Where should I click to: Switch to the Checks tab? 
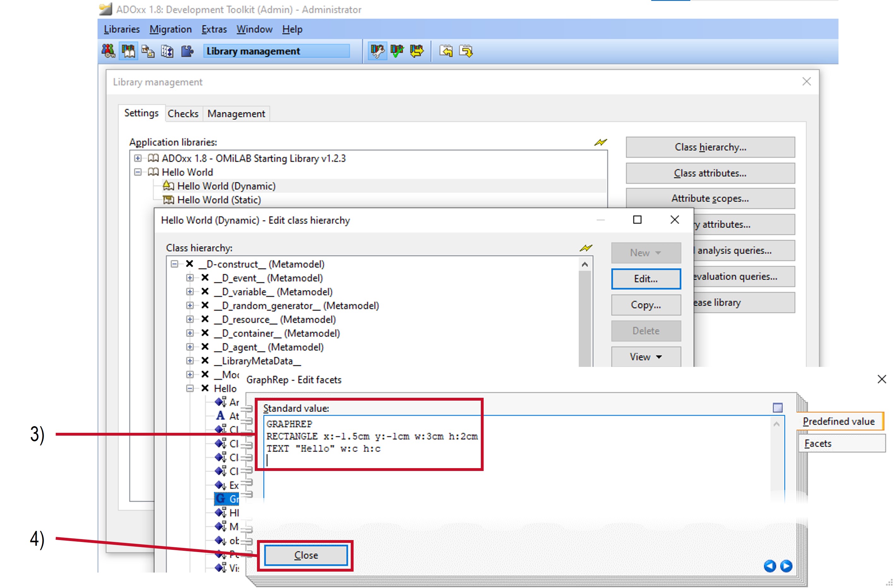point(183,114)
